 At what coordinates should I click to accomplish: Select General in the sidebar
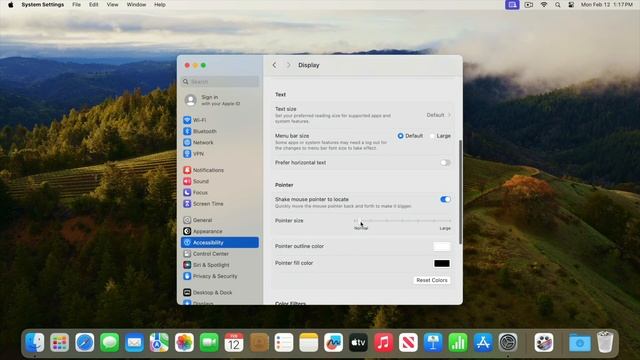[220, 220]
